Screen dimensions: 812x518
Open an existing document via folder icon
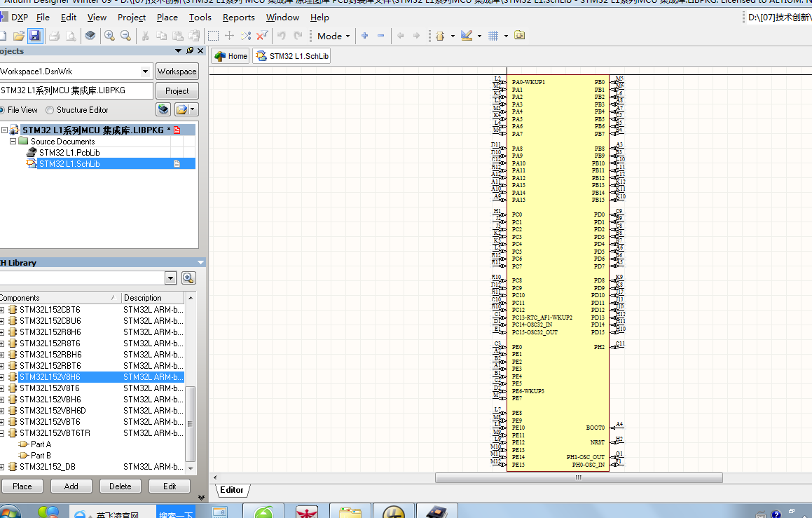pos(19,36)
